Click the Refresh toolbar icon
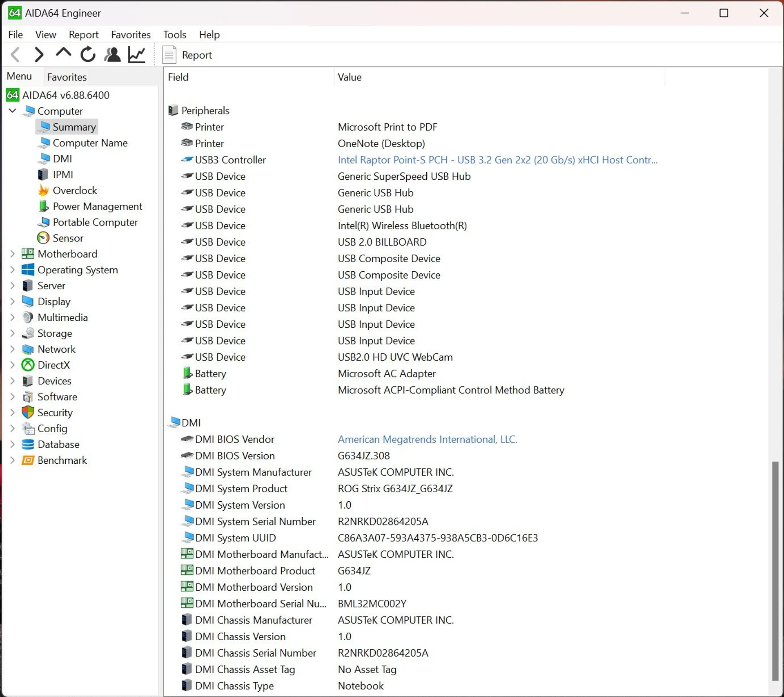The height and width of the screenshot is (697, 784). [x=88, y=55]
